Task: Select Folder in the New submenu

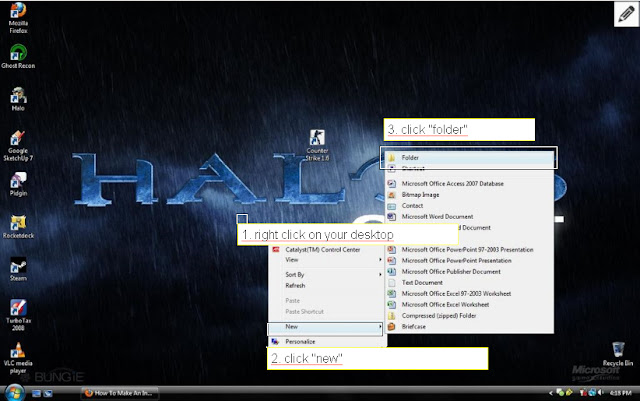Action: [x=469, y=158]
